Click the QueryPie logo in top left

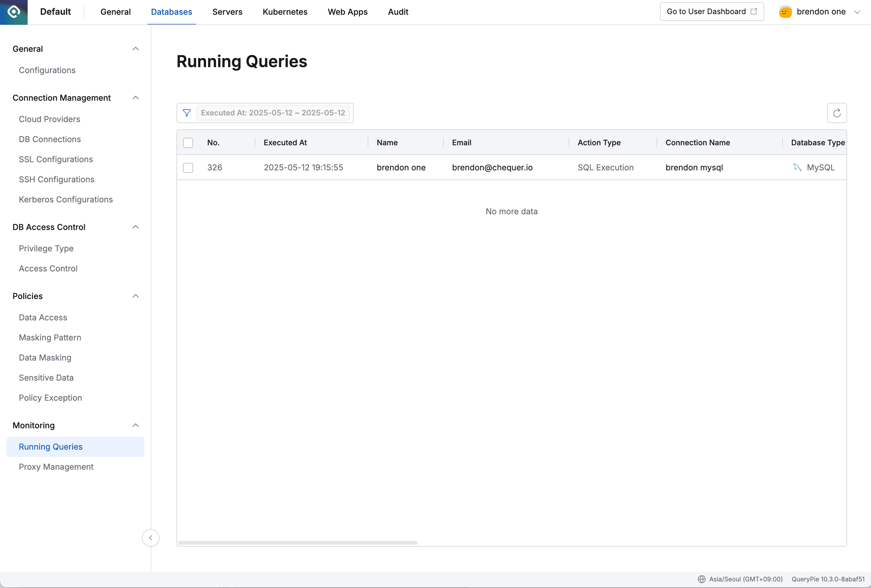(14, 12)
